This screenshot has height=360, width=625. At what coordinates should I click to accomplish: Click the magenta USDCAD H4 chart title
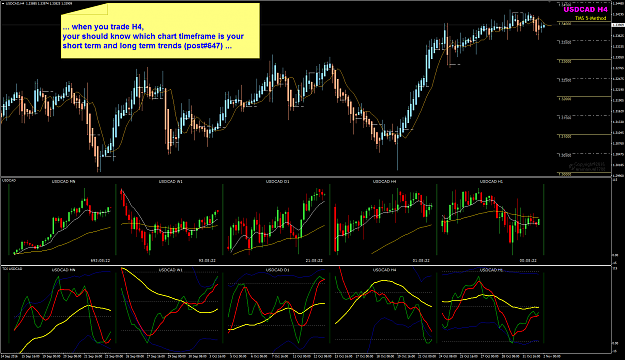coord(586,10)
